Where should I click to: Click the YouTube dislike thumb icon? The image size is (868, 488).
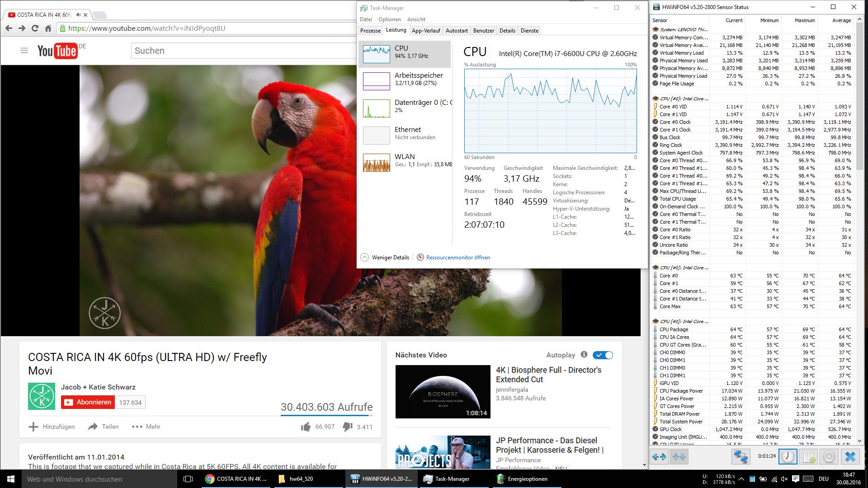click(x=348, y=427)
